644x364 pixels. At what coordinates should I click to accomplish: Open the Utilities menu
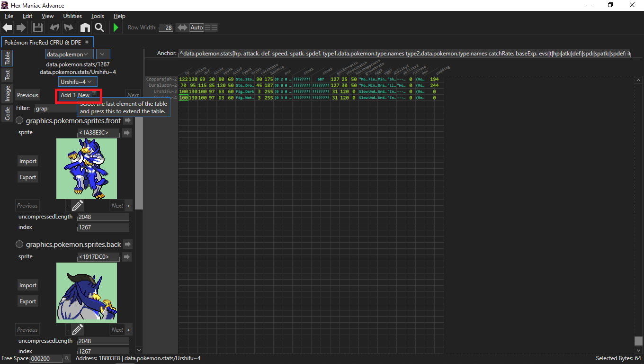72,16
